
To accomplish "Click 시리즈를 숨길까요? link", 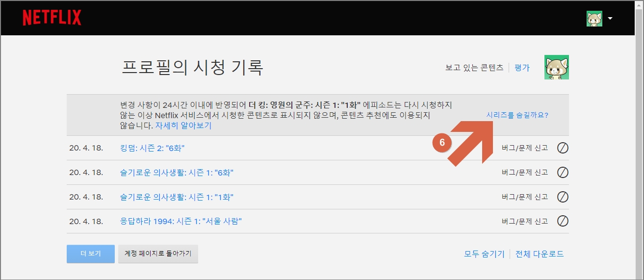I will pyautogui.click(x=517, y=115).
